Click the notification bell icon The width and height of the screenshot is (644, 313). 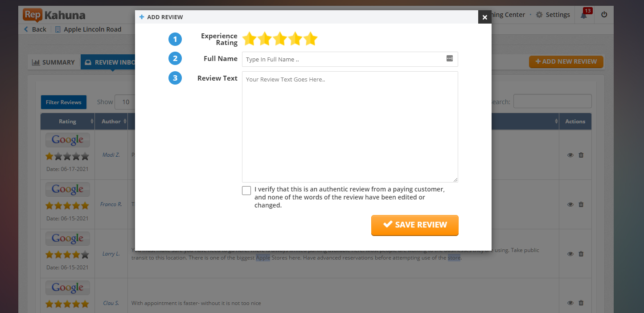pos(584,15)
